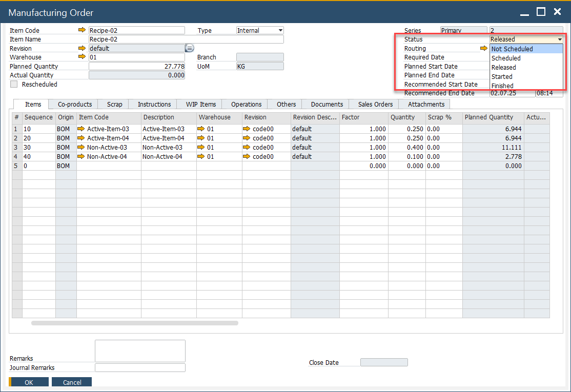Image resolution: width=571 pixels, height=392 pixels.
Task: Click link arrow beside Active-Item-03 item code
Action: (x=81, y=129)
